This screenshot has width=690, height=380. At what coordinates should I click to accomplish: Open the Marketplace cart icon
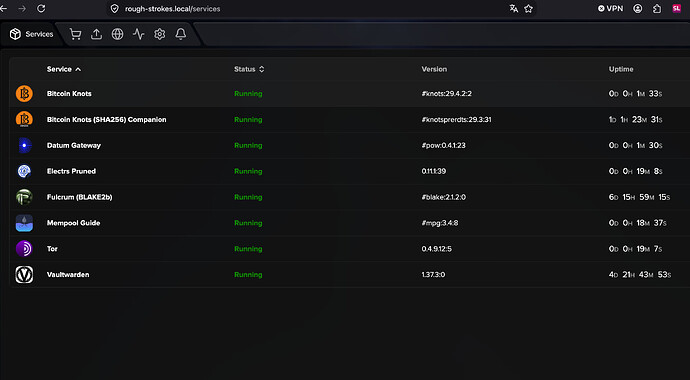point(76,34)
